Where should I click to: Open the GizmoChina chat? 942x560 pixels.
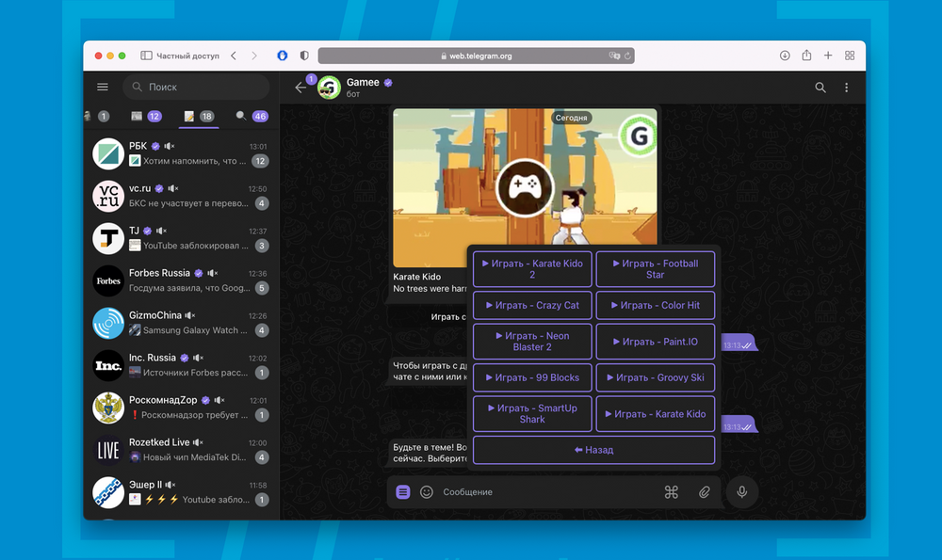(x=182, y=323)
